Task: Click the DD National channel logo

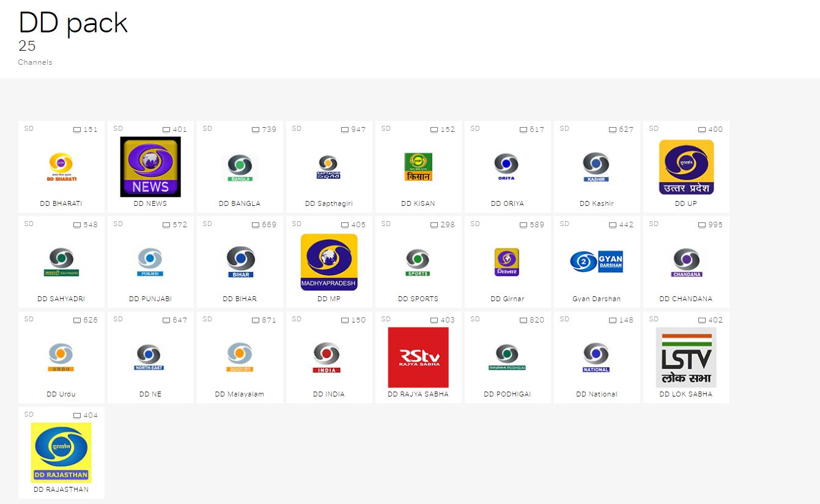Action: point(597,357)
